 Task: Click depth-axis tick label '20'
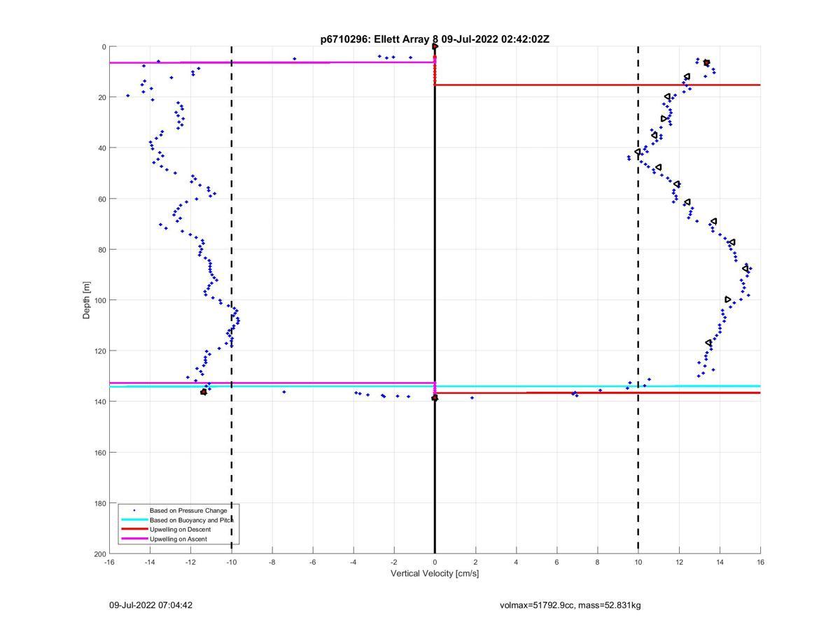102,97
